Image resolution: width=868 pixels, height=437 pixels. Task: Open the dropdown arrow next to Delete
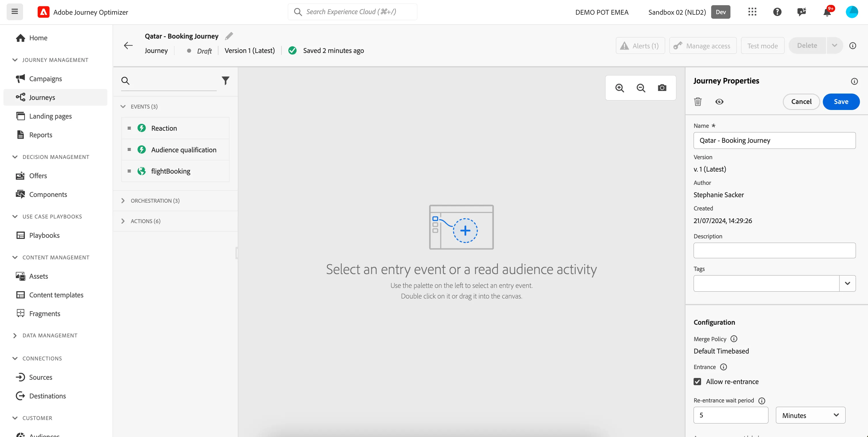[x=834, y=45]
